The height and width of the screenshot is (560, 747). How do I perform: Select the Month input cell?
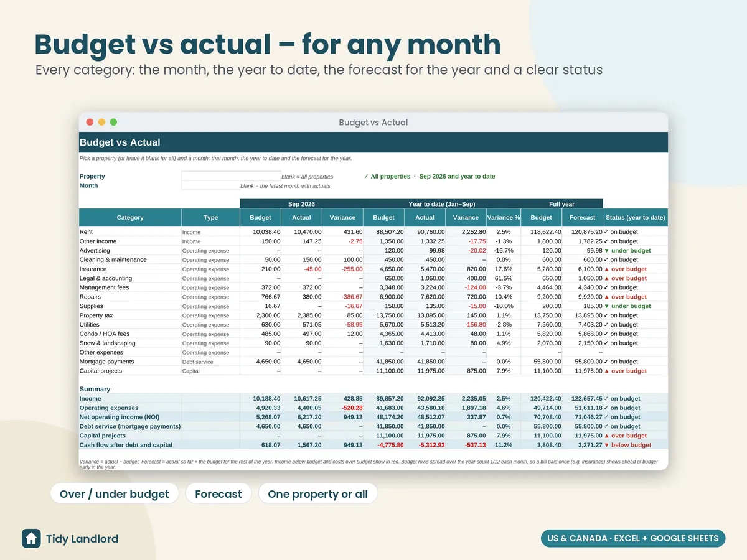210,185
